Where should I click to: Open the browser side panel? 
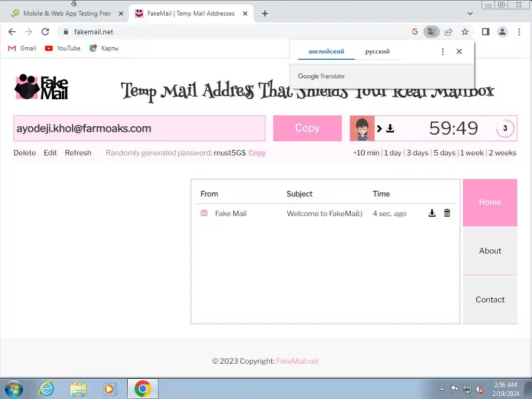click(x=486, y=32)
